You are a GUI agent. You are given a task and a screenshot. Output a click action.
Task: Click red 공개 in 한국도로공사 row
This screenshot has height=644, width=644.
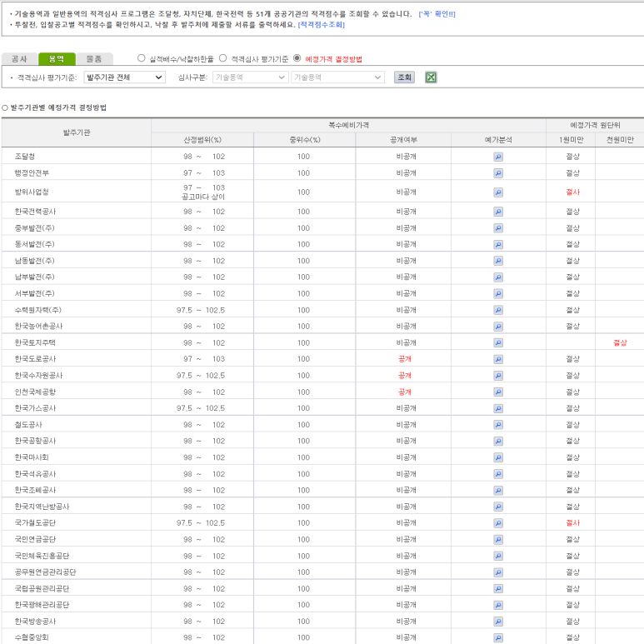[405, 359]
